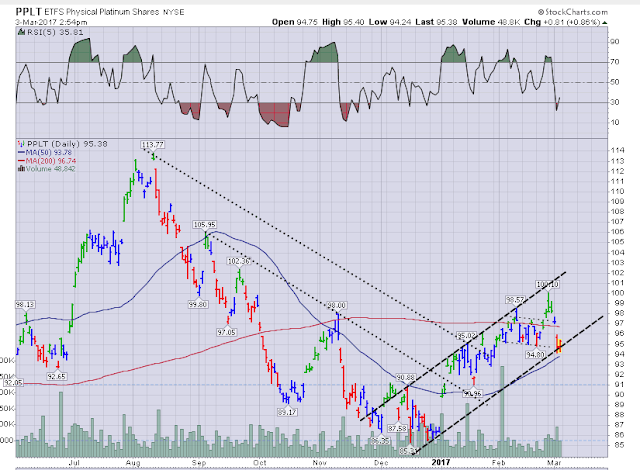Click the RSI 90 axis label
The width and height of the screenshot is (640, 470).
[x=614, y=42]
